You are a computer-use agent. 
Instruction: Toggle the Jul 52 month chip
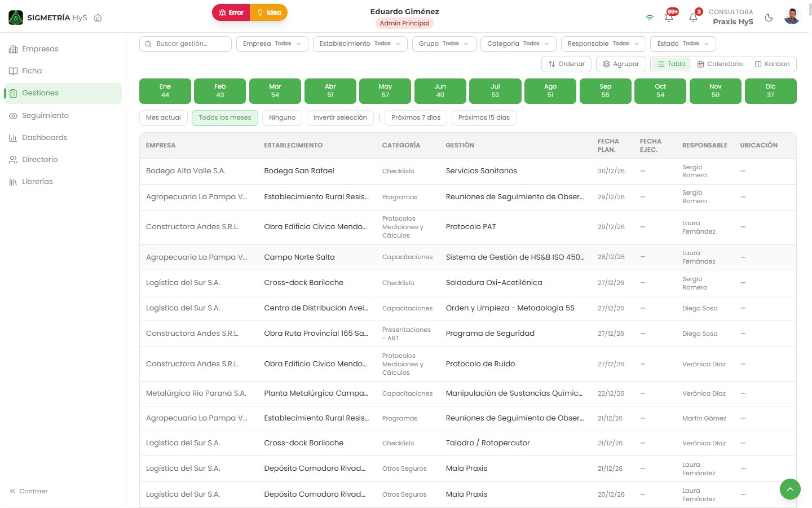pos(495,91)
